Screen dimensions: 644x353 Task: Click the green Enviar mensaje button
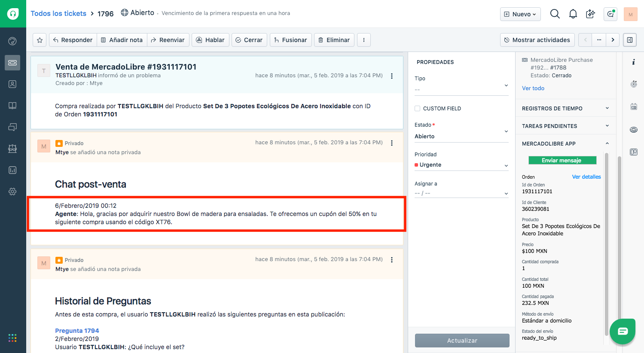point(562,160)
